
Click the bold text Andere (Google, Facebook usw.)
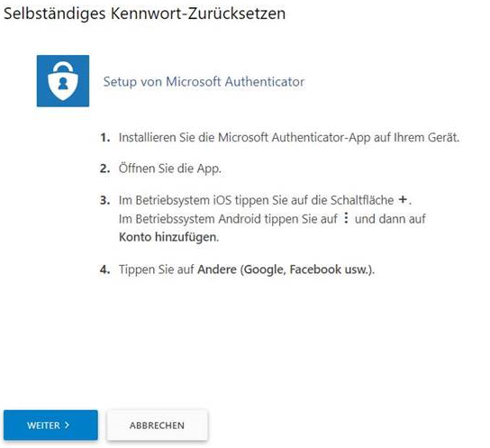[286, 270]
